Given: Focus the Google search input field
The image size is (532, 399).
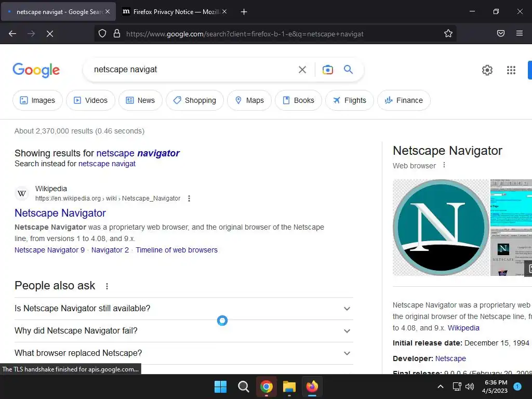Looking at the screenshot, I should tap(192, 70).
